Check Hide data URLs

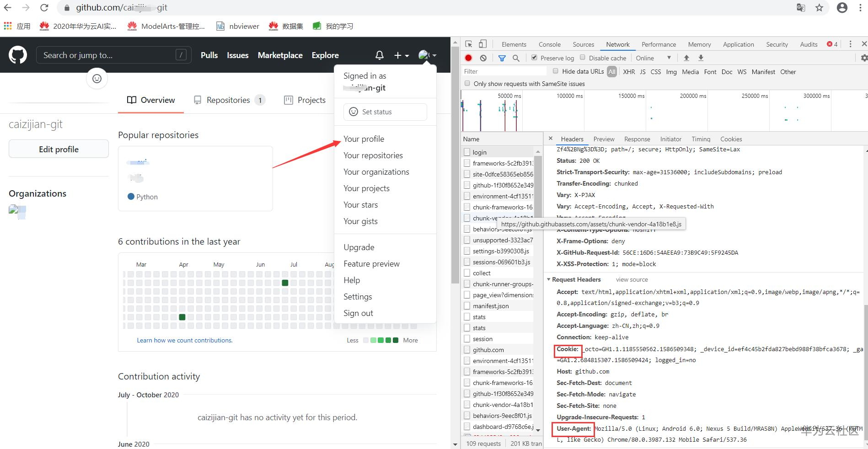click(556, 71)
